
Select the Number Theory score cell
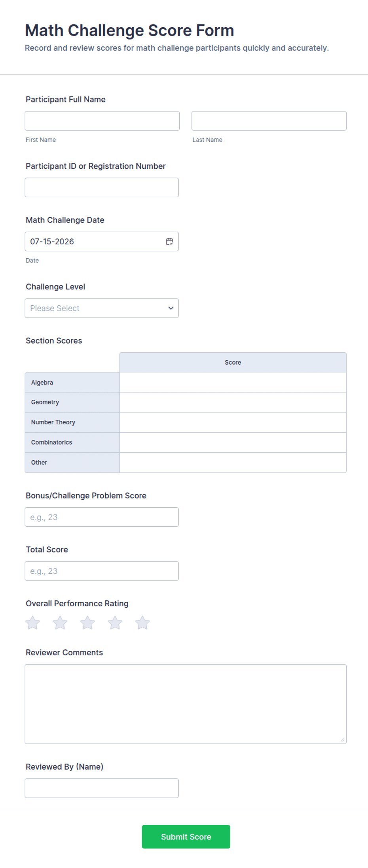pyautogui.click(x=233, y=423)
